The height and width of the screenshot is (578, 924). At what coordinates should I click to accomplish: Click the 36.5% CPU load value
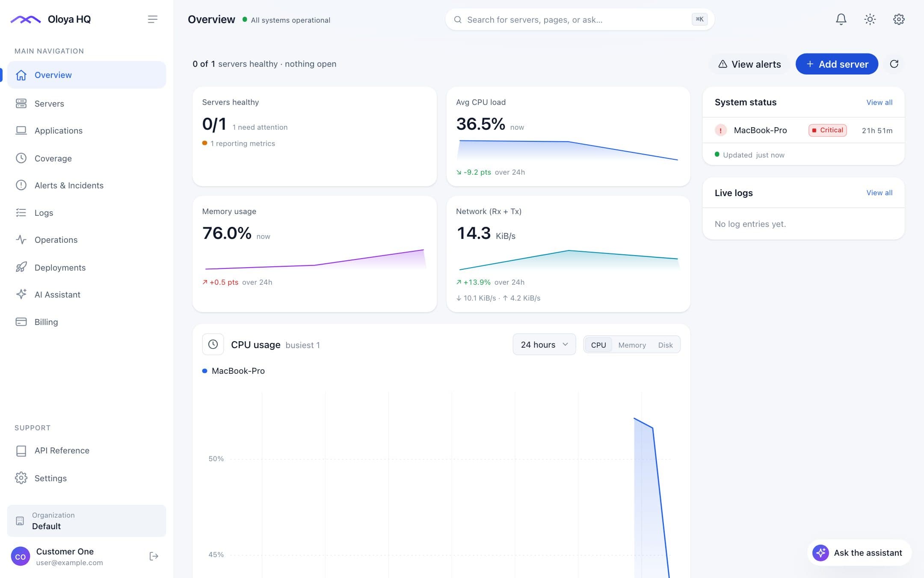click(x=480, y=124)
